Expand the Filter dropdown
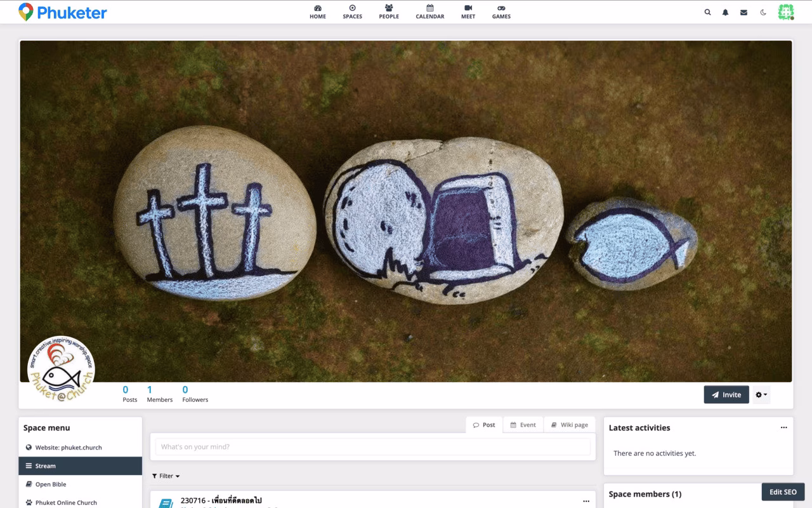The height and width of the screenshot is (508, 812). [166, 476]
